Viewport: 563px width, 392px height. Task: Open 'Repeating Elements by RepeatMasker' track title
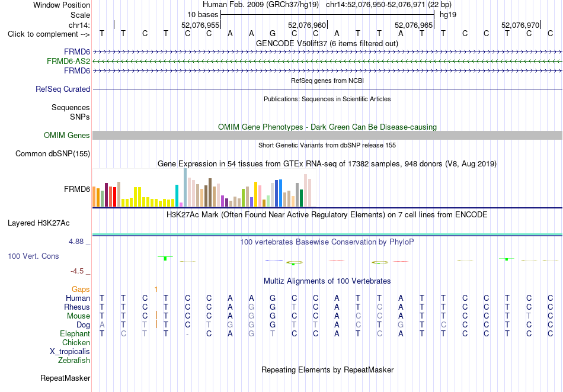pos(327,369)
